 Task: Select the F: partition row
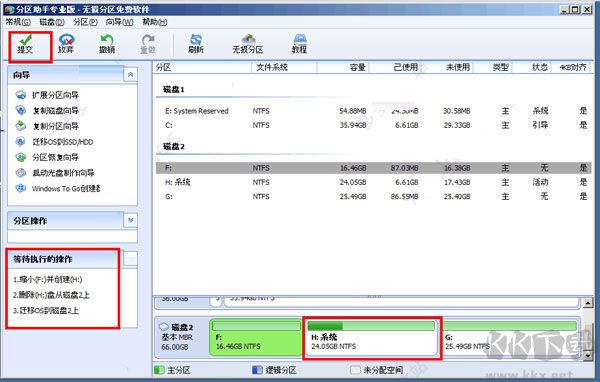point(373,168)
